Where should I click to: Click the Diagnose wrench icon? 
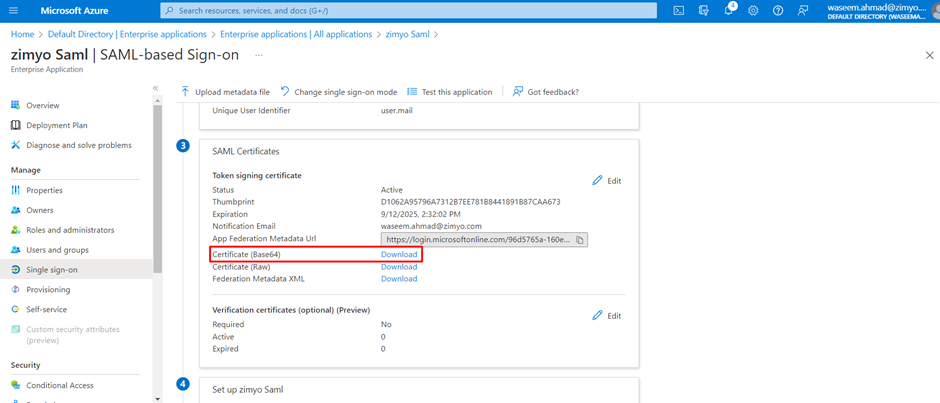(x=16, y=145)
